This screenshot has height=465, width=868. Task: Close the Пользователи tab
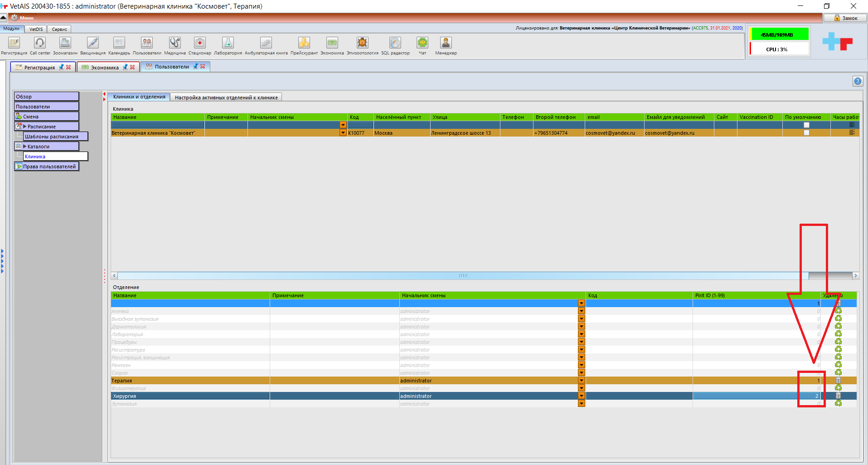203,66
